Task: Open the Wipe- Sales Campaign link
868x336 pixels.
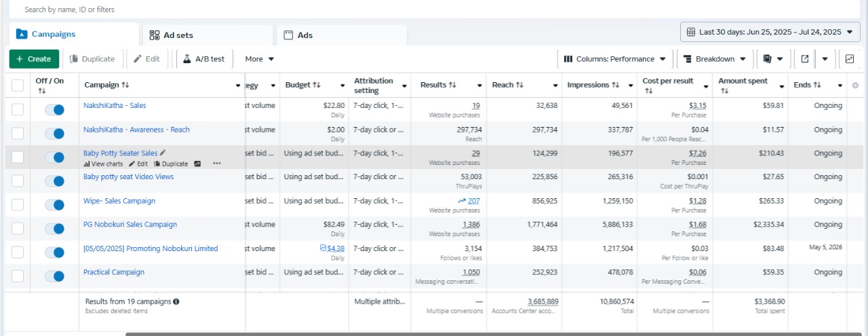Action: pos(119,201)
